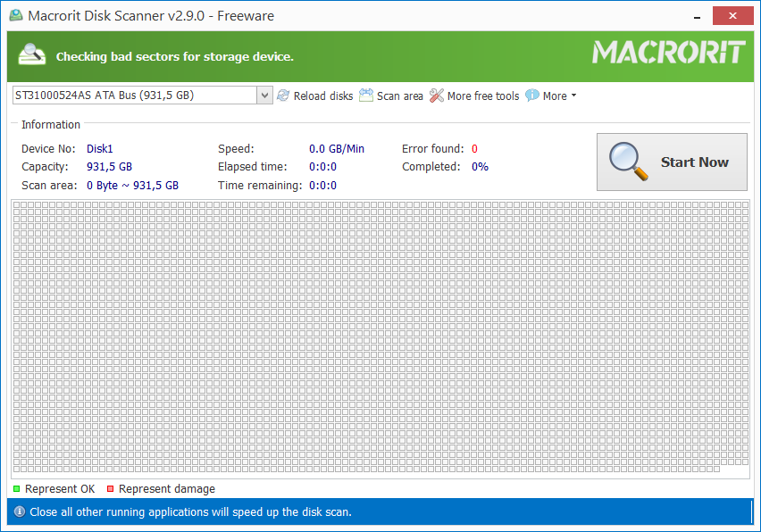Click the Macrorit logo in the banner
761x532 pixels.
click(x=668, y=54)
